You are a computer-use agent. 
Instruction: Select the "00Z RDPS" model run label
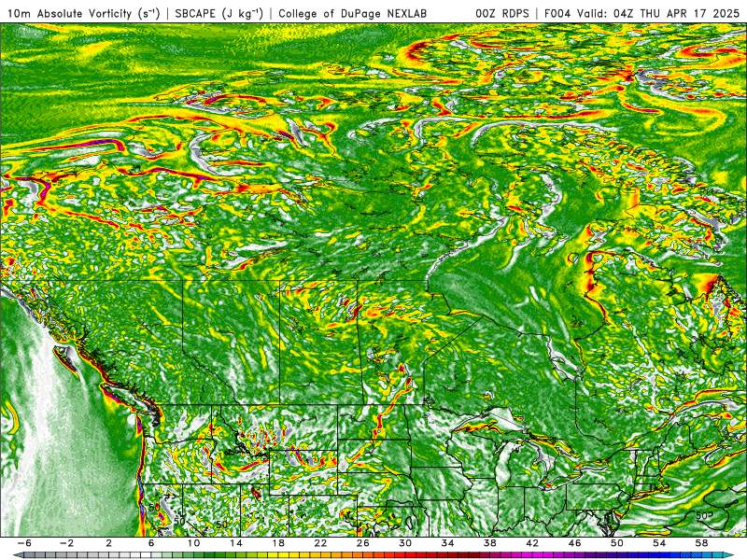[502, 13]
